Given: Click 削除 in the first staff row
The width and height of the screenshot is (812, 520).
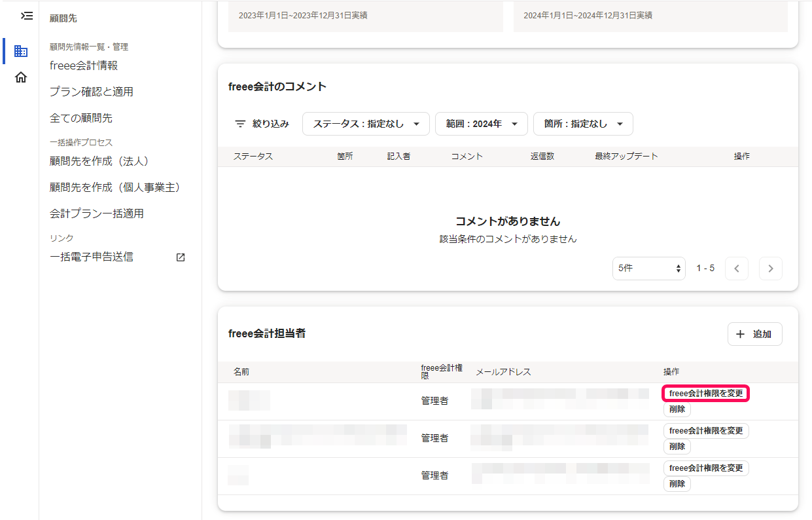Looking at the screenshot, I should click(677, 409).
